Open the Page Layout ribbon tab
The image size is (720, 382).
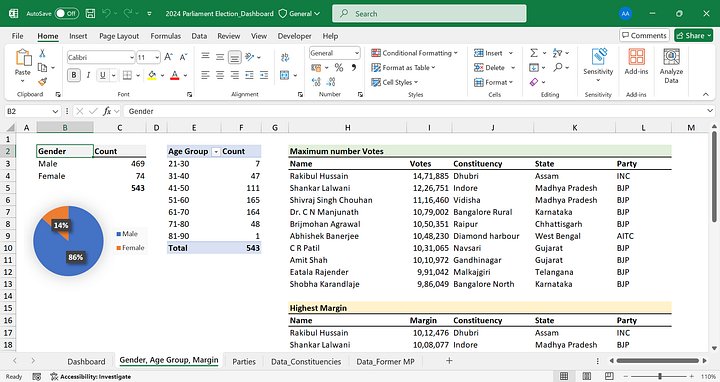coord(119,36)
